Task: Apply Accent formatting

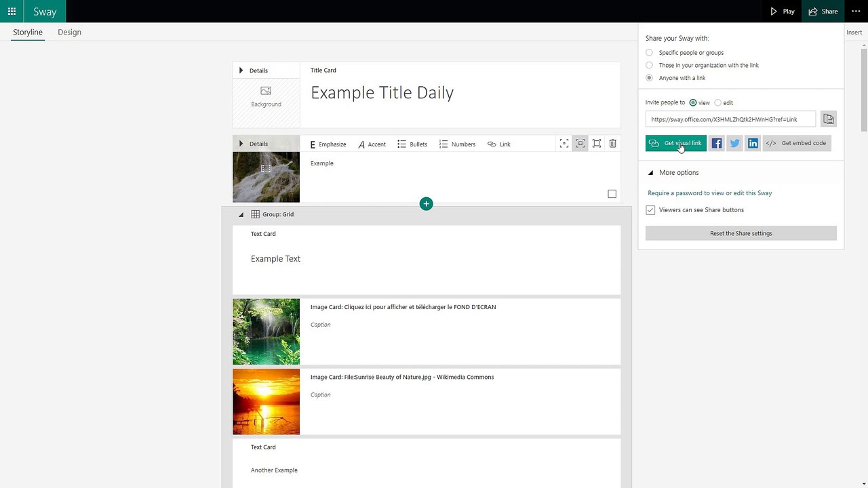Action: [x=372, y=144]
